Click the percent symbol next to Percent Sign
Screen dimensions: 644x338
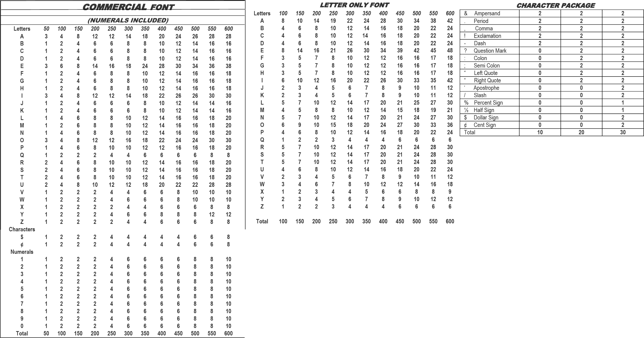pyautogui.click(x=466, y=103)
